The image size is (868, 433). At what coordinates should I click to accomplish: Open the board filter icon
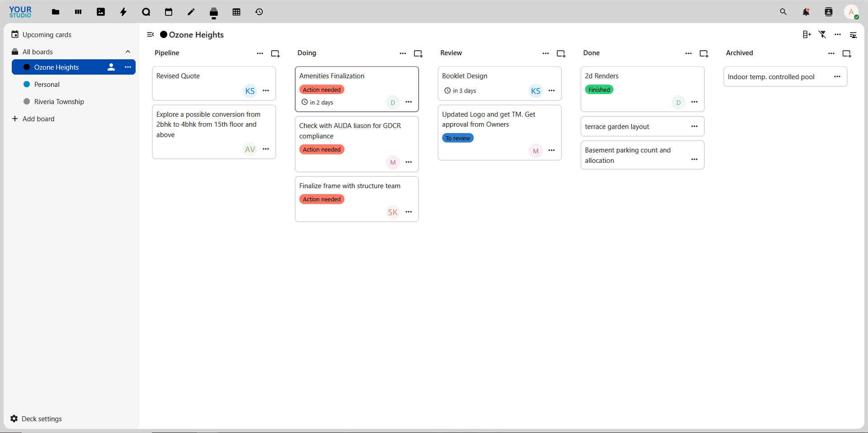click(x=822, y=35)
